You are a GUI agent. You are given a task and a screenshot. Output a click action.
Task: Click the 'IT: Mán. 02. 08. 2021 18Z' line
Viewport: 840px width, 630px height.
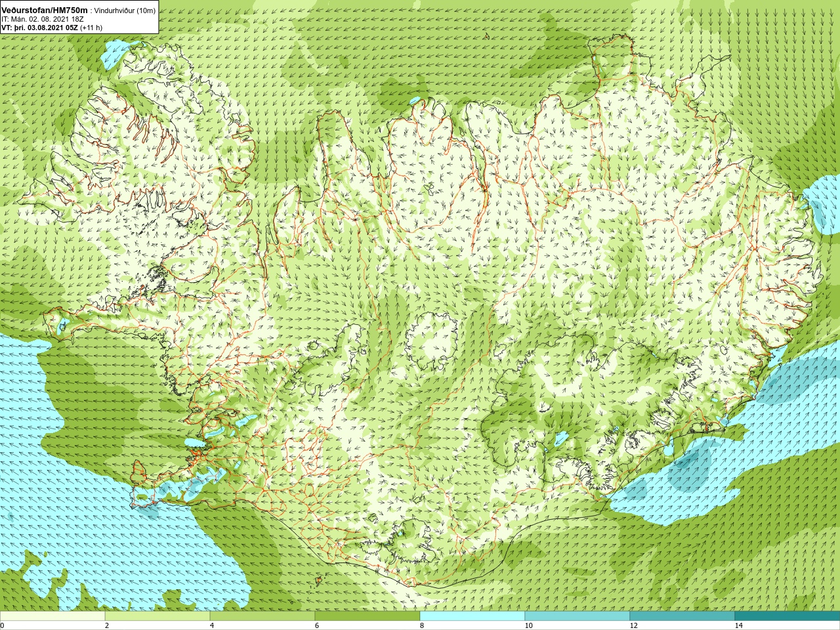[x=43, y=19]
